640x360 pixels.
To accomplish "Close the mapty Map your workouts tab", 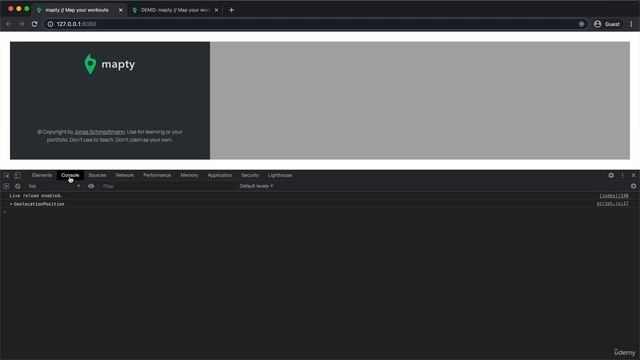I will coord(120,10).
